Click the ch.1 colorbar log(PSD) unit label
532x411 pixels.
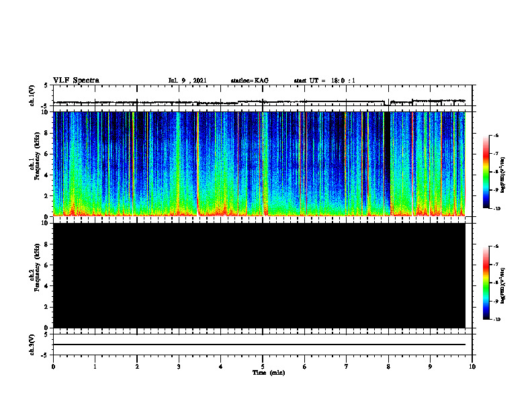[502, 175]
